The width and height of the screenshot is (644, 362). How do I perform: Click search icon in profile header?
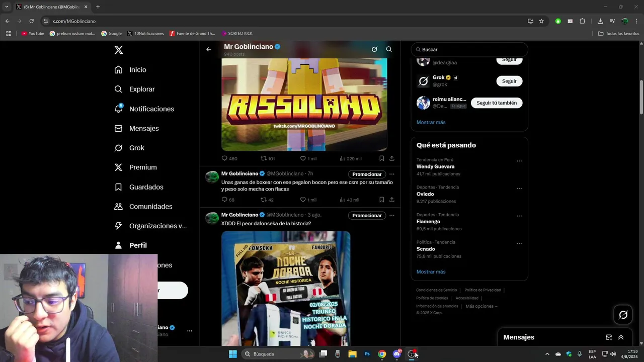pyautogui.click(x=389, y=49)
